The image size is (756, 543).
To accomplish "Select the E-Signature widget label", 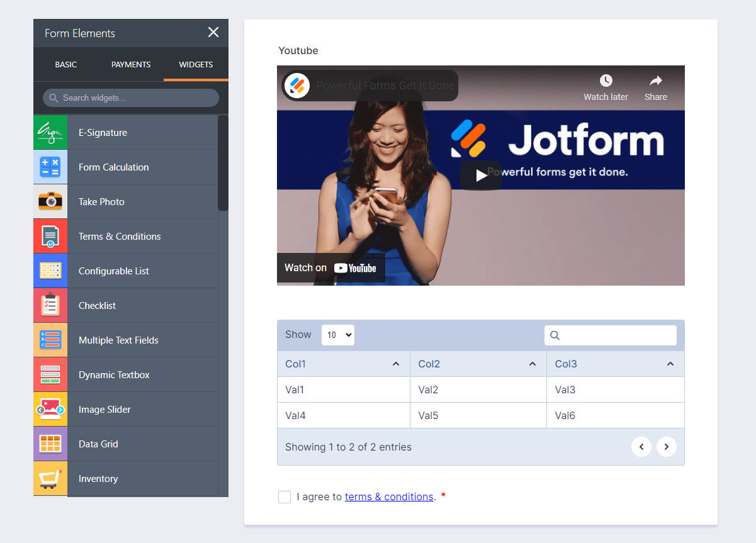I will click(103, 132).
